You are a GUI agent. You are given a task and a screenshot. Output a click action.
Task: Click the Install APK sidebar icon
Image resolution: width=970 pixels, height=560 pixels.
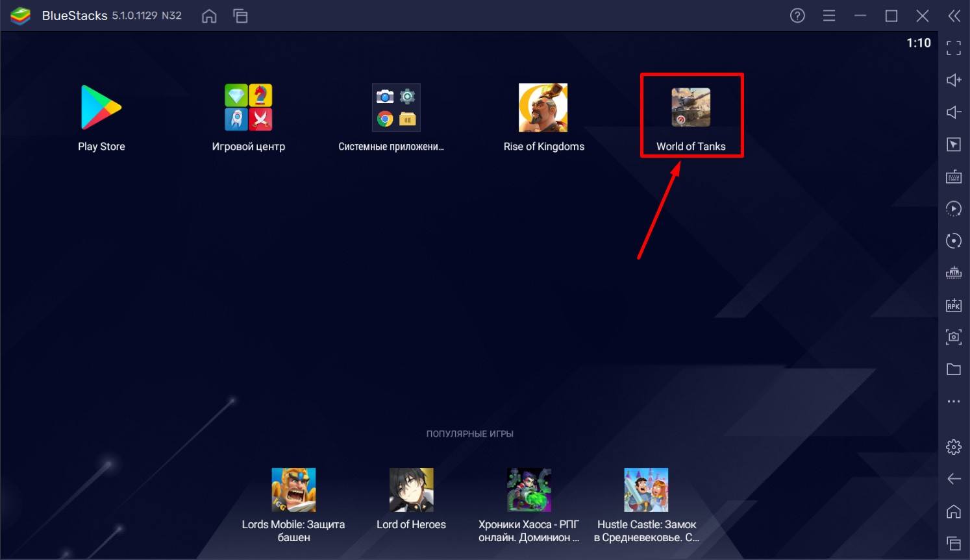click(953, 305)
